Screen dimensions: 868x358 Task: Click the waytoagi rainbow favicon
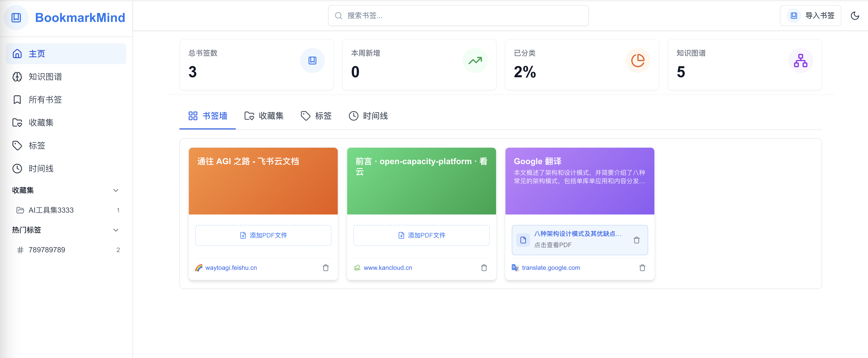[x=199, y=268]
